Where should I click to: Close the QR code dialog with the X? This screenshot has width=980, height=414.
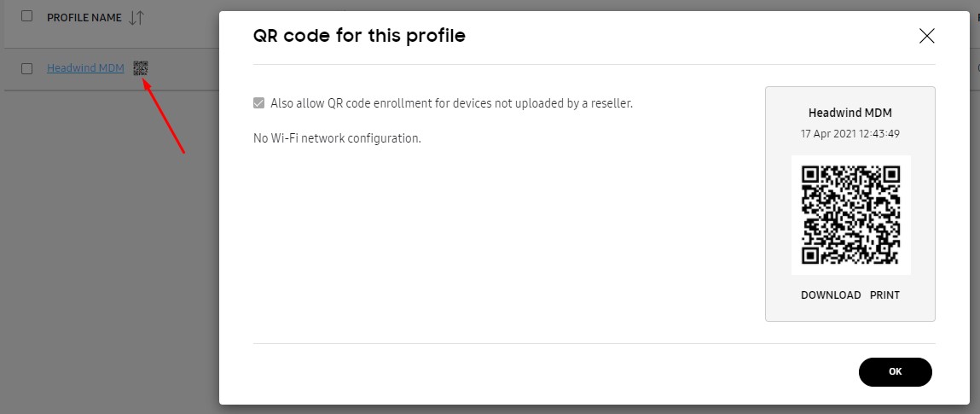click(x=926, y=36)
